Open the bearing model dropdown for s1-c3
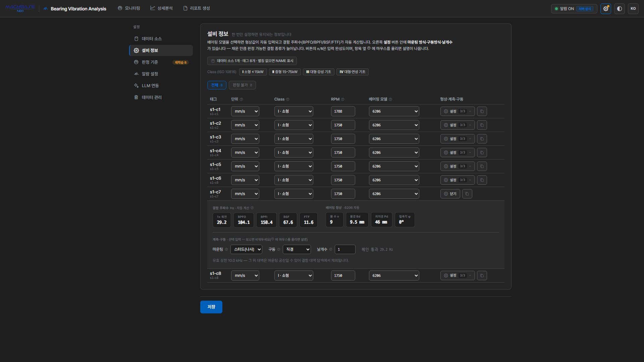Screen dimensions: 644x362 (x=394, y=139)
